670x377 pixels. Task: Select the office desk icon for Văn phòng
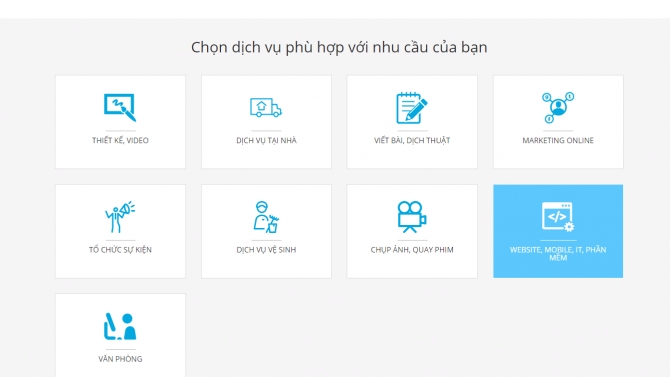[x=120, y=327]
